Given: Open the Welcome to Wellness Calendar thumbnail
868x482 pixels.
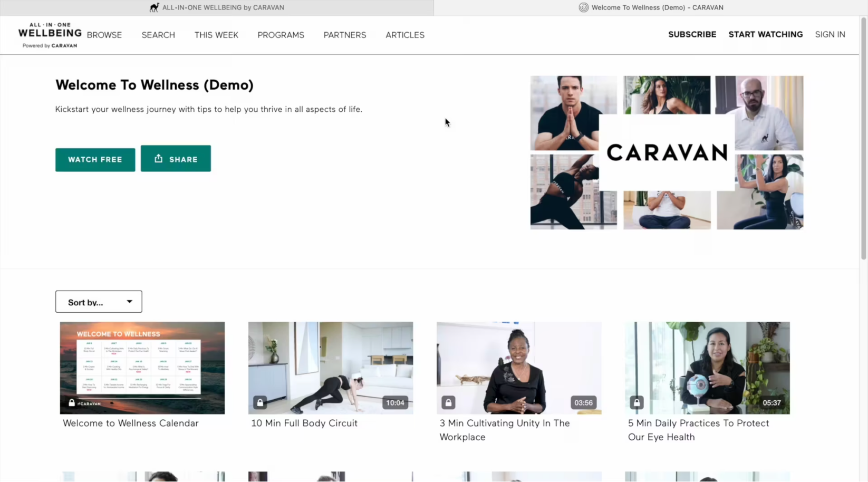Looking at the screenshot, I should pos(142,368).
